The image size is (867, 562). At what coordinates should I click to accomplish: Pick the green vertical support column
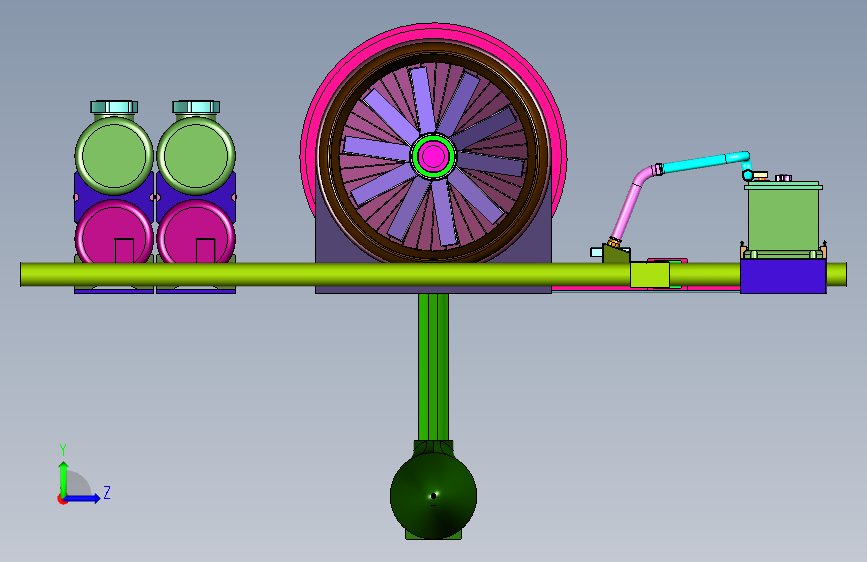(x=433, y=367)
